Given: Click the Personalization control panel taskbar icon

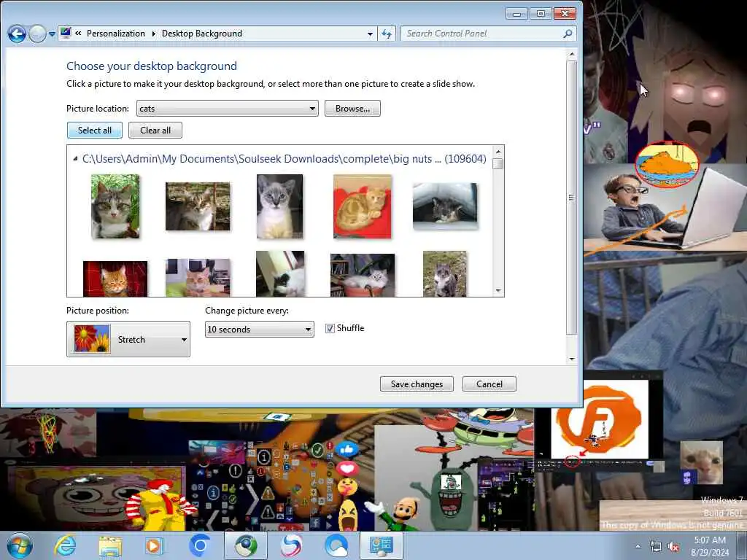Looking at the screenshot, I should (381, 545).
